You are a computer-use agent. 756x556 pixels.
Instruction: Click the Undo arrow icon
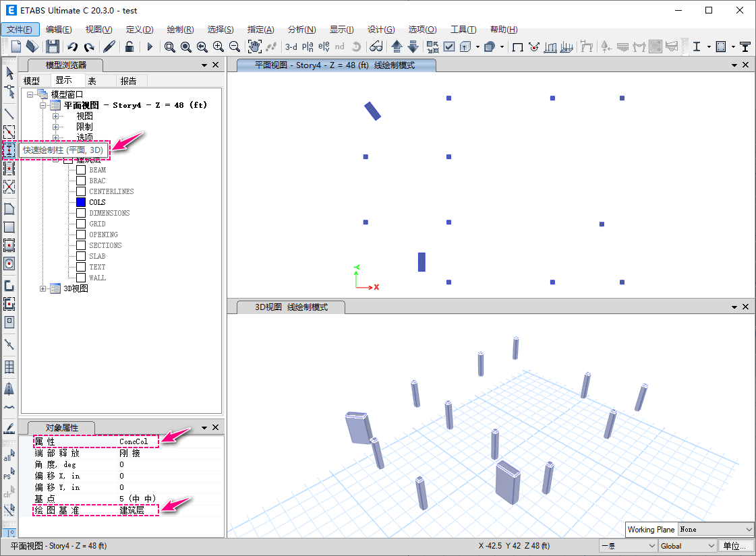72,47
